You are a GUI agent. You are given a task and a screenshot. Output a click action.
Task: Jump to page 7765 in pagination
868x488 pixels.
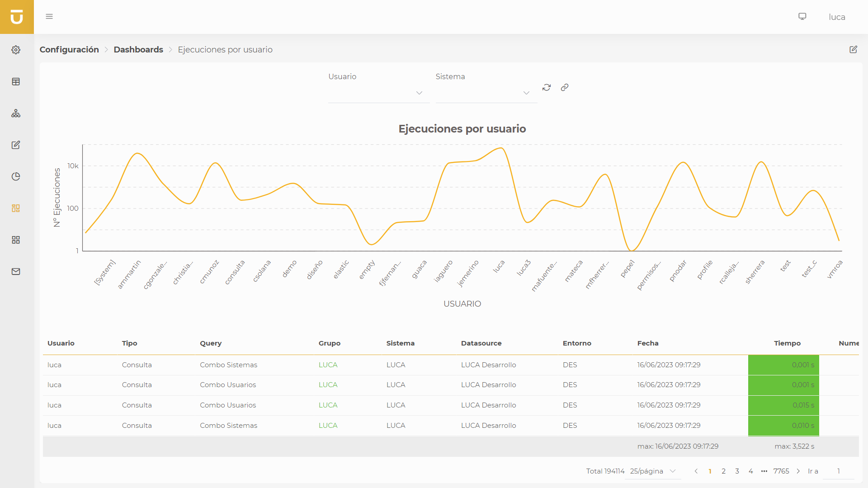coord(781,471)
